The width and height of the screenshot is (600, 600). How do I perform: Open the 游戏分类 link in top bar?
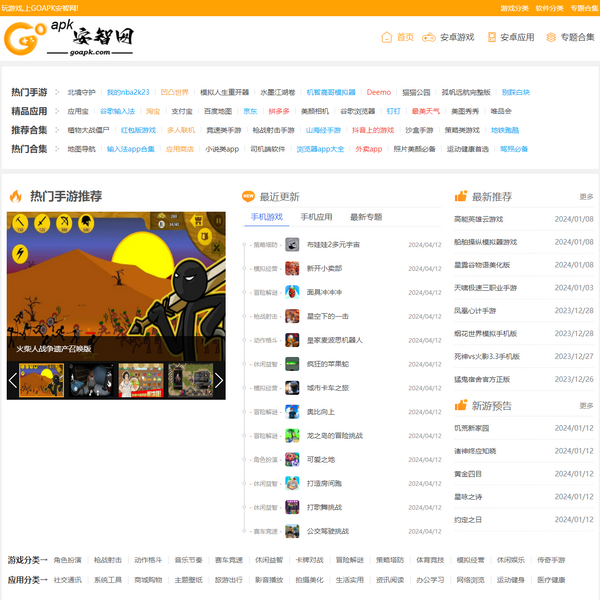(515, 7)
